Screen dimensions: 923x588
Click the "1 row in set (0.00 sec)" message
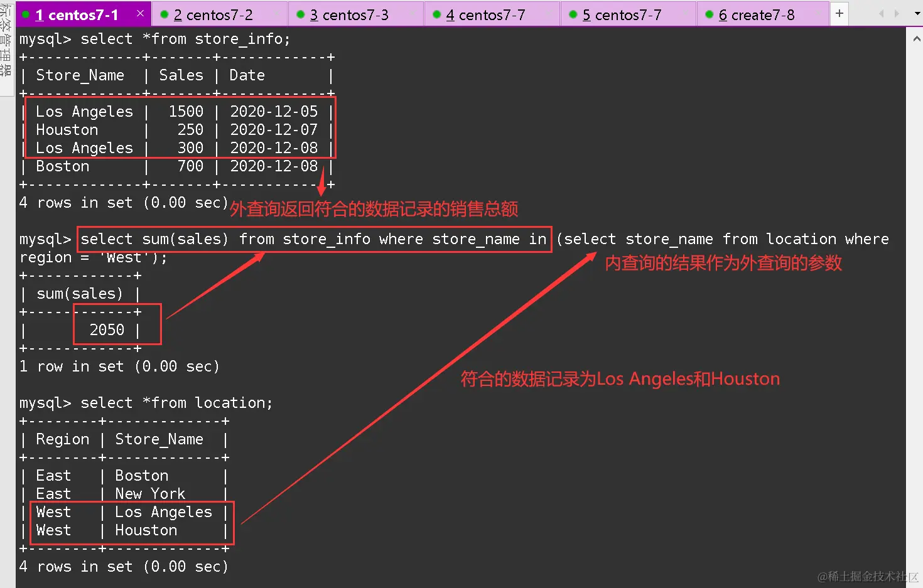click(119, 366)
